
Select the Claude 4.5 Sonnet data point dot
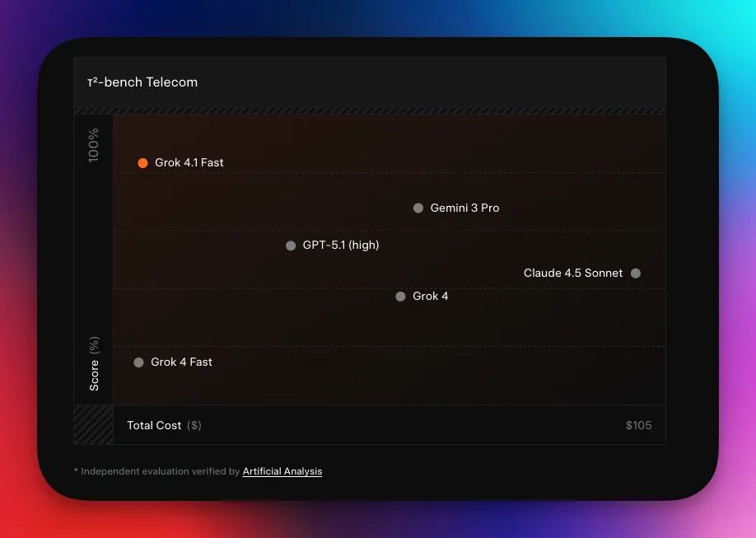pos(636,274)
